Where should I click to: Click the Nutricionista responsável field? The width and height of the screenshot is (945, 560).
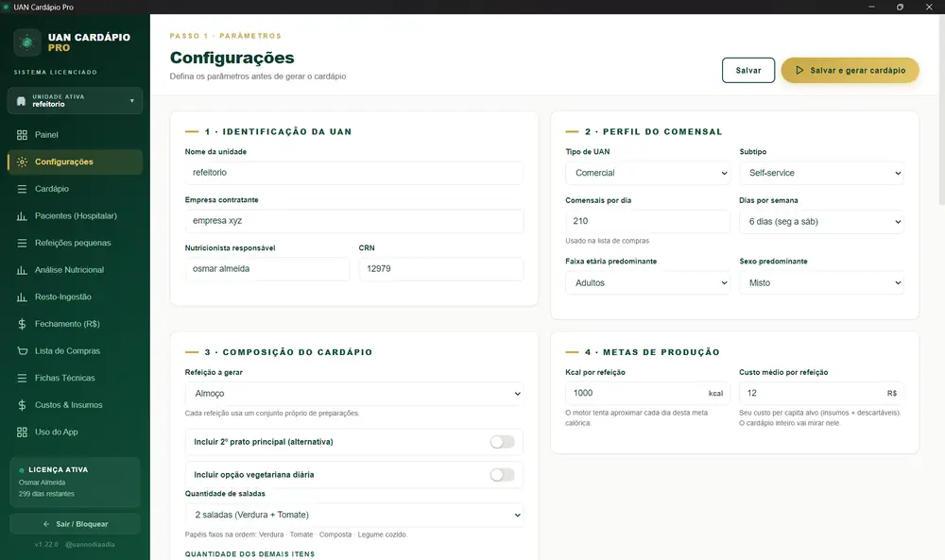point(267,269)
